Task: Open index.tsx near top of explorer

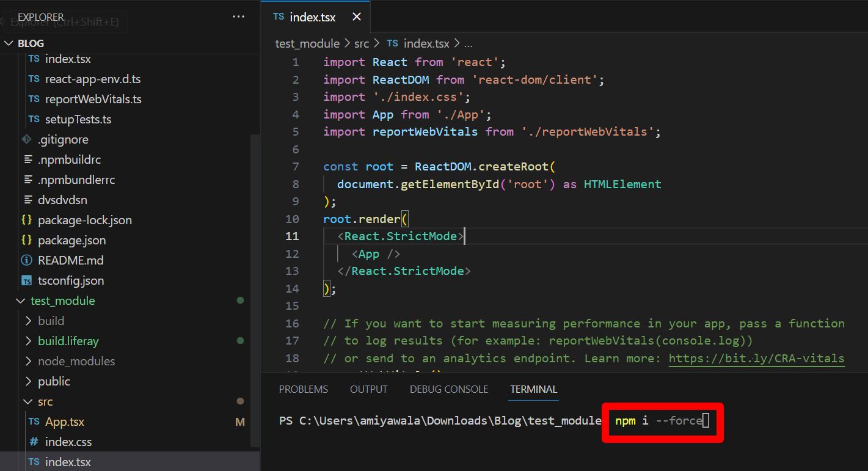Action: (x=68, y=59)
